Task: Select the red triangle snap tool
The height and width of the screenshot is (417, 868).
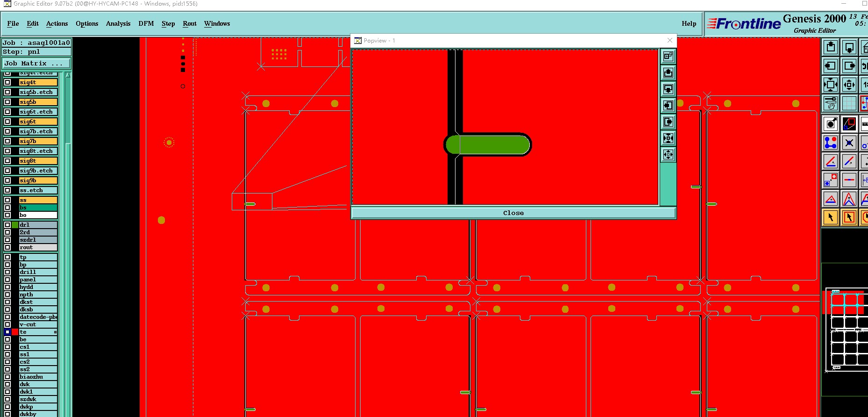Action: coord(831,199)
